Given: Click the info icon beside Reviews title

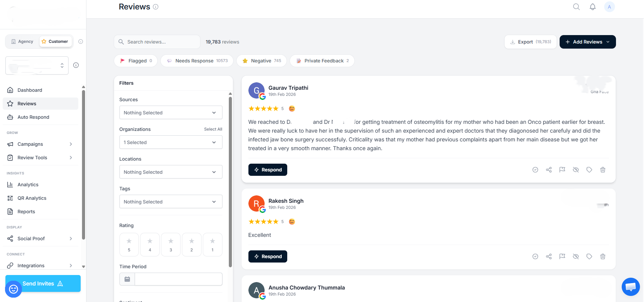Looking at the screenshot, I should (156, 7).
